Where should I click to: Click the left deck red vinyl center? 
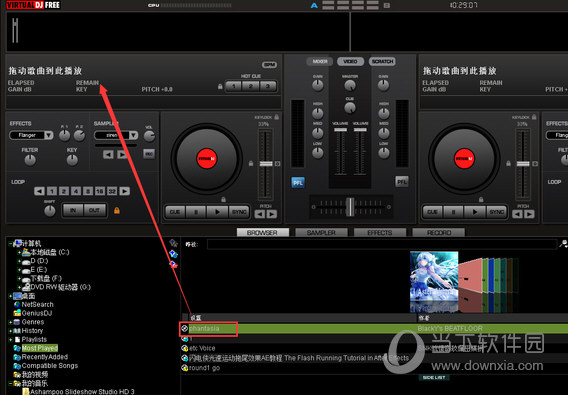coord(206,159)
